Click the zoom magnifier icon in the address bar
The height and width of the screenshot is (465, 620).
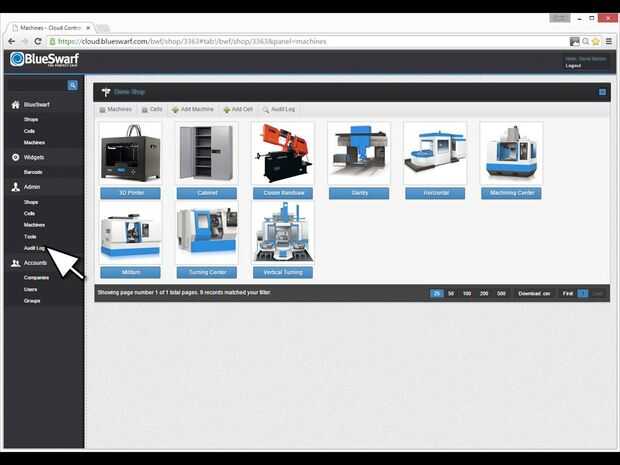coord(586,41)
